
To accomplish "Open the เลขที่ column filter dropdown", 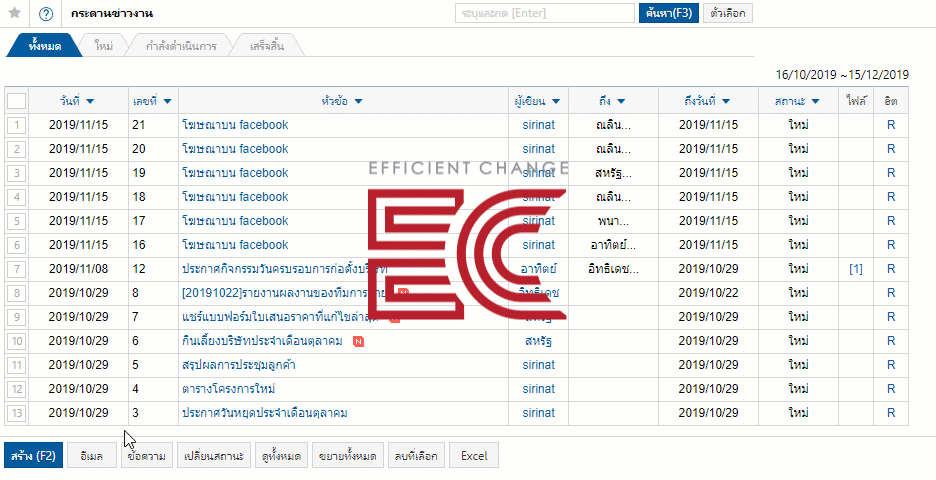I will 167,101.
